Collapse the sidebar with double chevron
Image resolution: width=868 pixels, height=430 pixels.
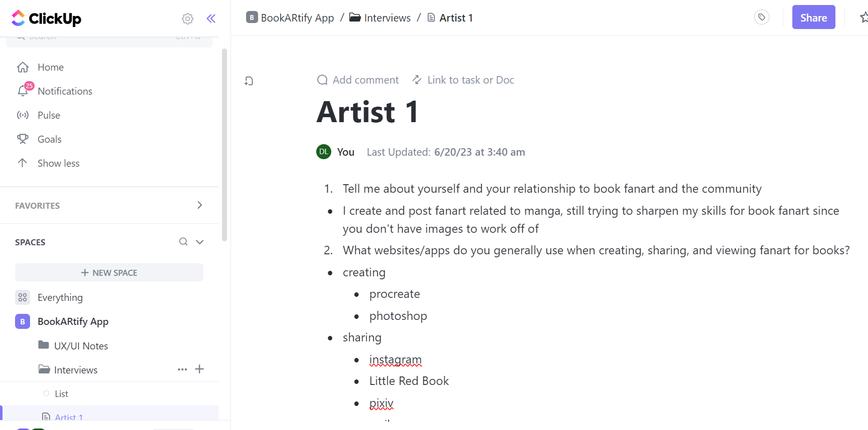[211, 19]
